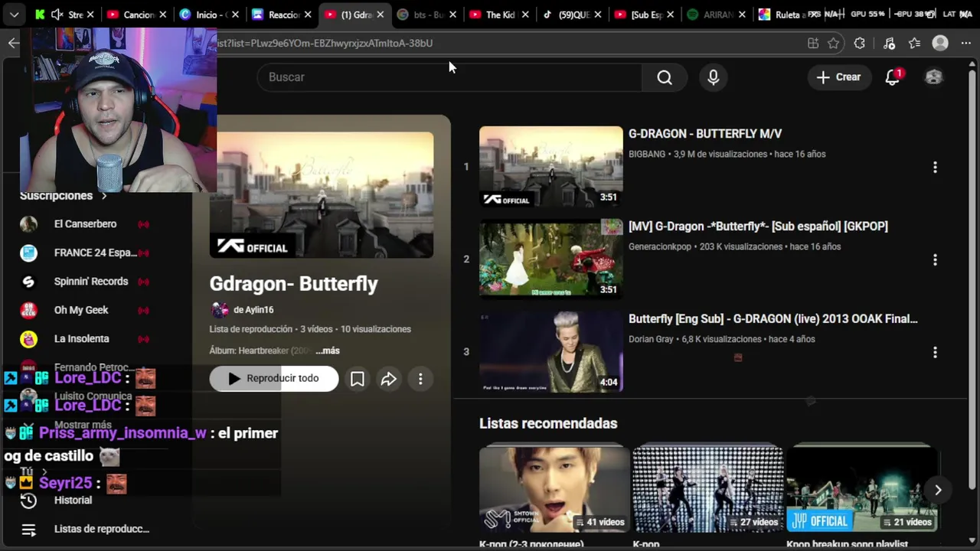Open BIGBANG channel name link
This screenshot has width=980, height=551.
point(647,155)
